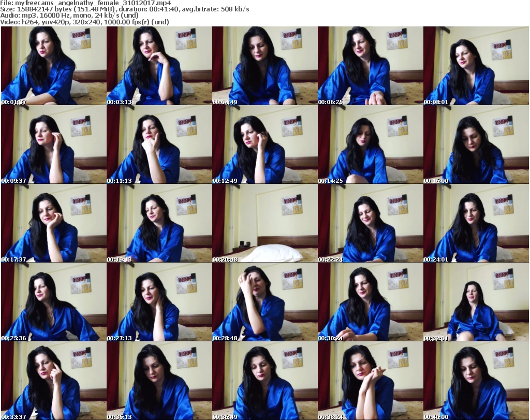Choose the thumbnail stamped 00:09:37

click(x=54, y=144)
